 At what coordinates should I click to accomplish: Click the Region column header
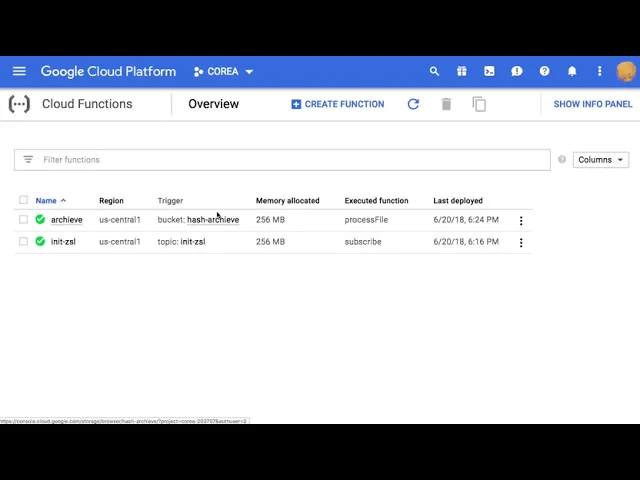(111, 200)
